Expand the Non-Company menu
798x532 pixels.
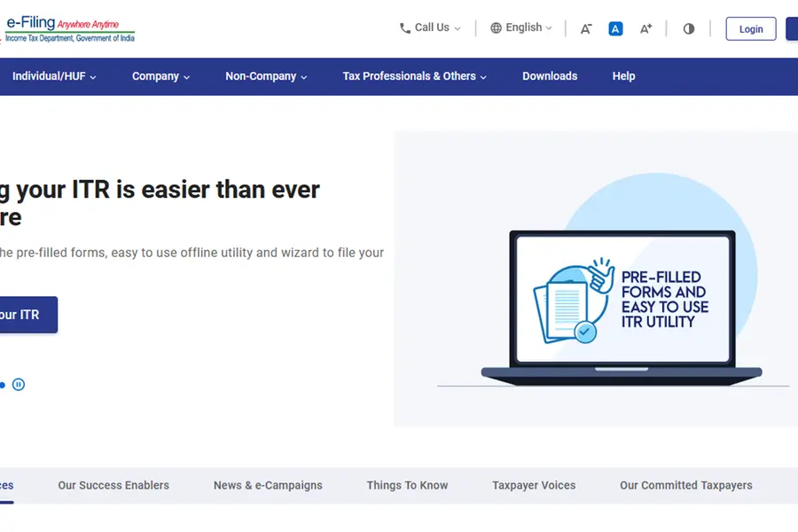[x=266, y=76]
